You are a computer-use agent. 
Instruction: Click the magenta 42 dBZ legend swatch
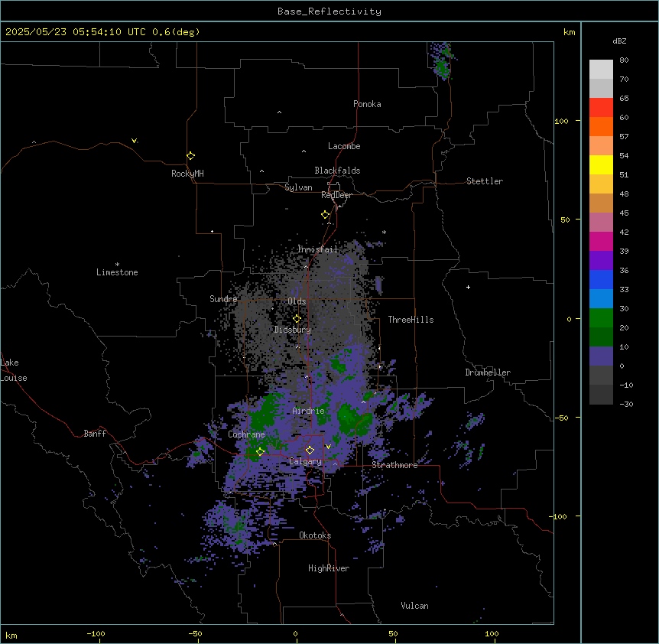[x=601, y=241]
